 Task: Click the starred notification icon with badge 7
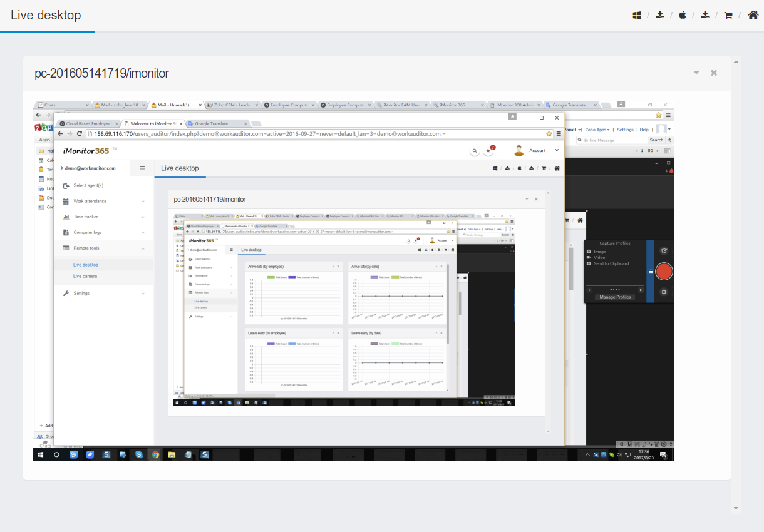(489, 151)
